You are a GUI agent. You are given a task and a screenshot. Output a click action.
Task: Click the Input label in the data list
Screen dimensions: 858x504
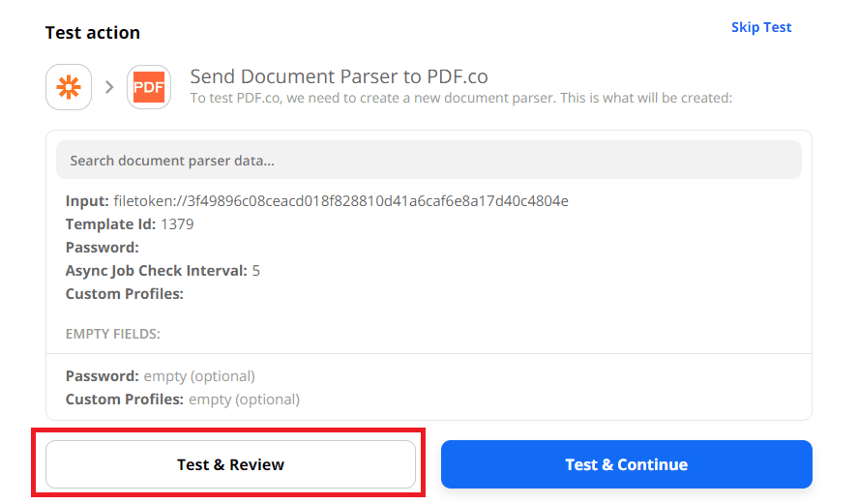(87, 201)
